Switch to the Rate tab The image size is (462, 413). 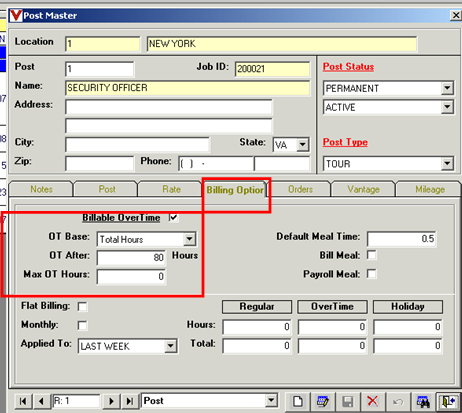pyautogui.click(x=171, y=189)
